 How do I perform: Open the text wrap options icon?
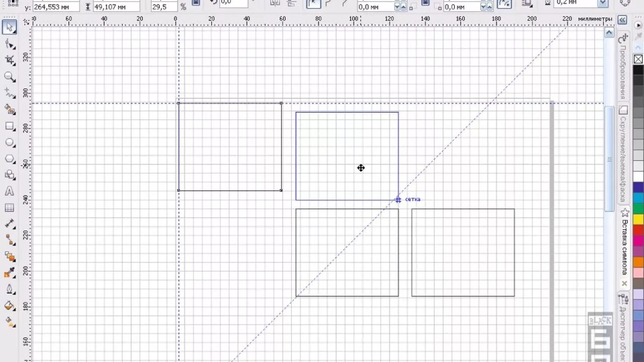tap(527, 4)
